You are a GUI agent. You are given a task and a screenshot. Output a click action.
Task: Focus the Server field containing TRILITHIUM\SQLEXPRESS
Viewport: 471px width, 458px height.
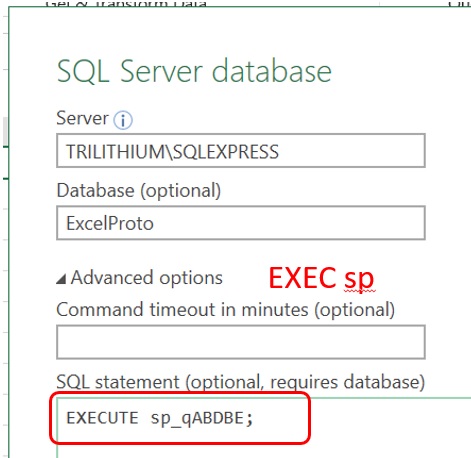point(241,151)
